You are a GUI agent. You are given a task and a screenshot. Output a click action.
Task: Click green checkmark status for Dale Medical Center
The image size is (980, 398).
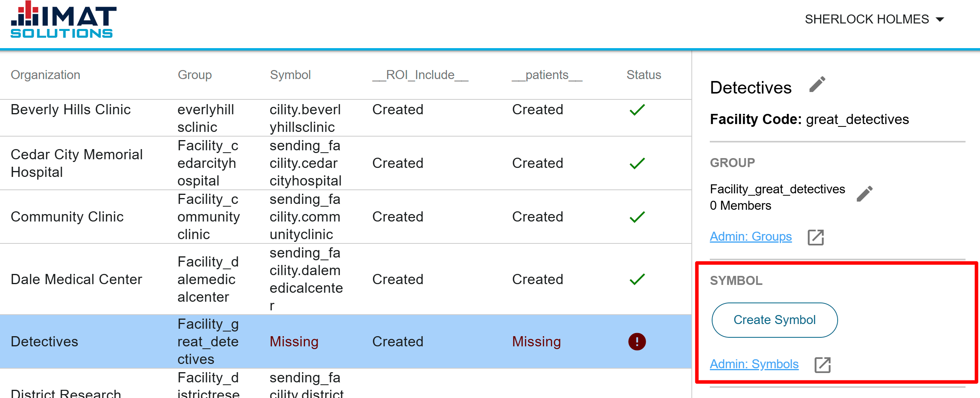[x=637, y=279]
